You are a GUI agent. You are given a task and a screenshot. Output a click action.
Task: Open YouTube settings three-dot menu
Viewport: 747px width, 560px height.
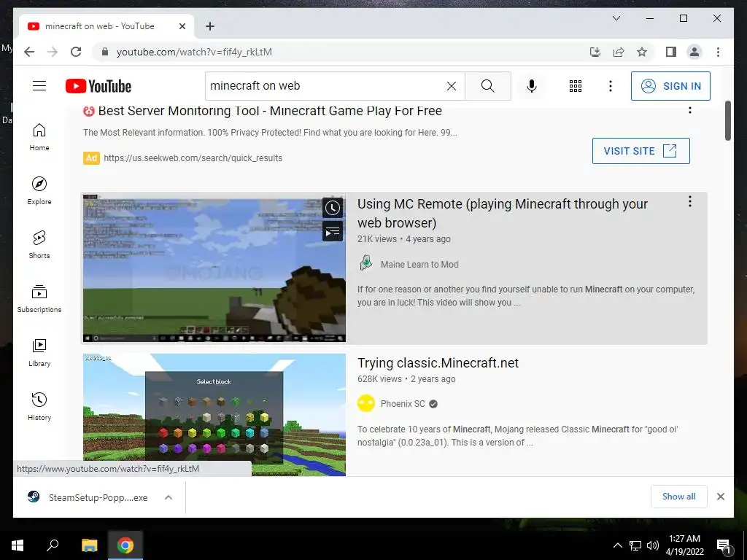pos(611,86)
